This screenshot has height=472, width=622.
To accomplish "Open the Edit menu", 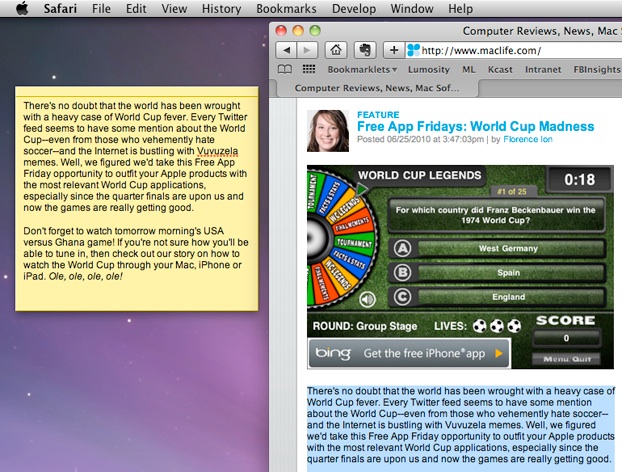I will coord(136,8).
